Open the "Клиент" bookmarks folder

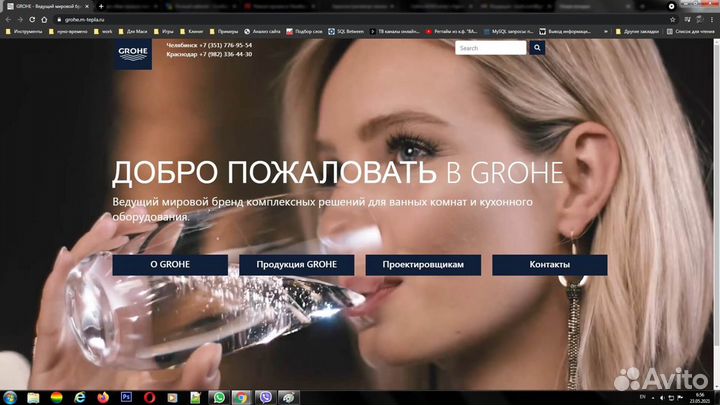[x=192, y=32]
